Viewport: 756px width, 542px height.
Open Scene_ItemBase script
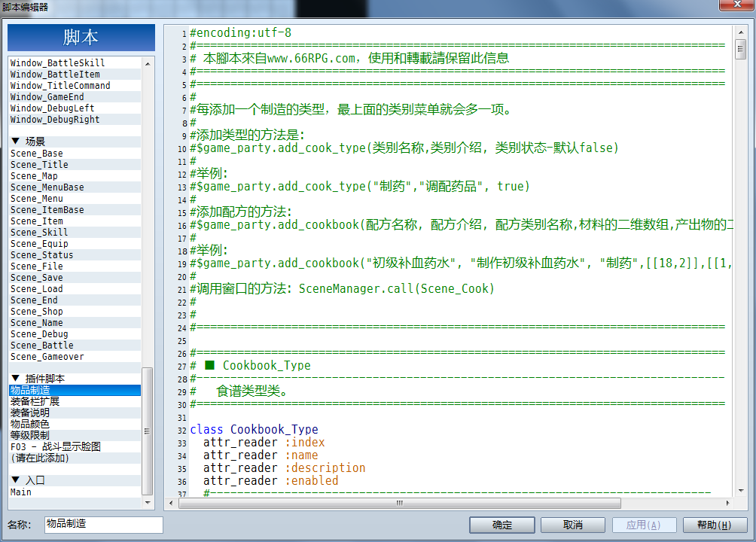pyautogui.click(x=75, y=210)
